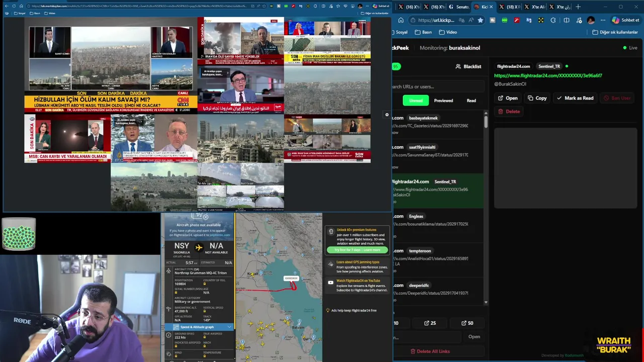Switch to the '(18) X' browser tab

point(510,7)
